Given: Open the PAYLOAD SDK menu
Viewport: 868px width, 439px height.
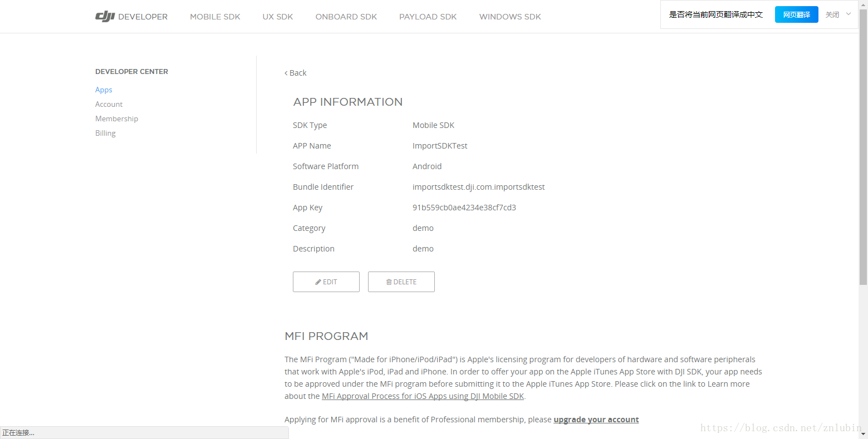Looking at the screenshot, I should pos(428,17).
